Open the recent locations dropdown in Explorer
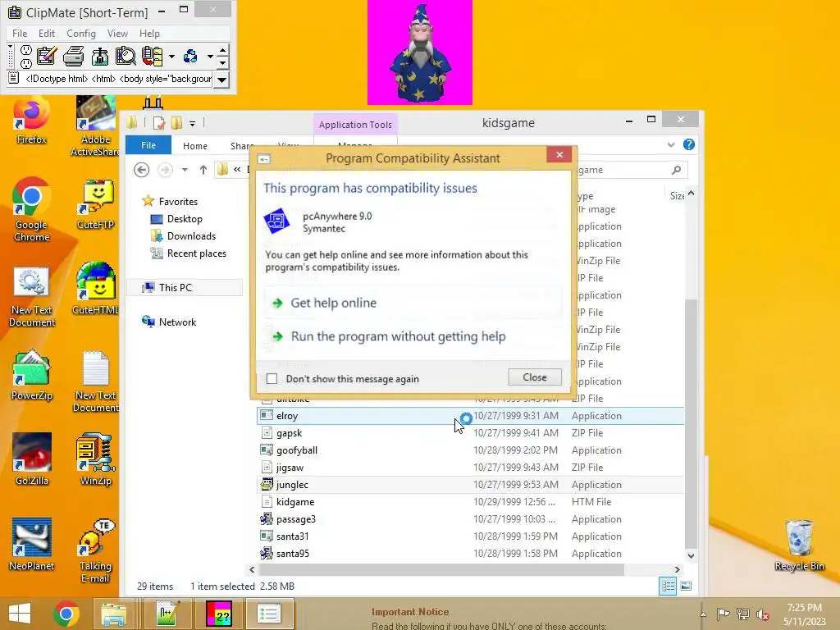Image resolution: width=840 pixels, height=630 pixels. (185, 170)
